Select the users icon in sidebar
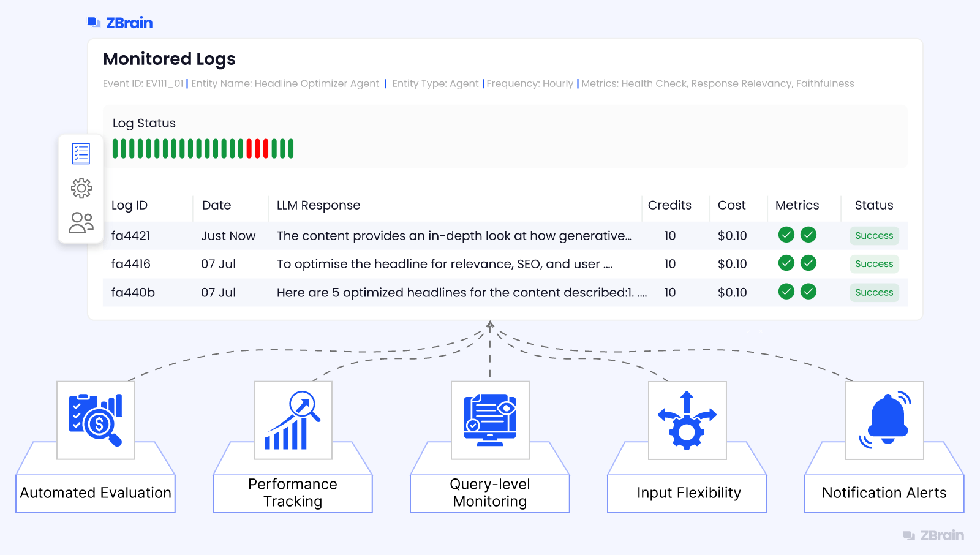Viewport: 980px width, 555px height. point(81,222)
